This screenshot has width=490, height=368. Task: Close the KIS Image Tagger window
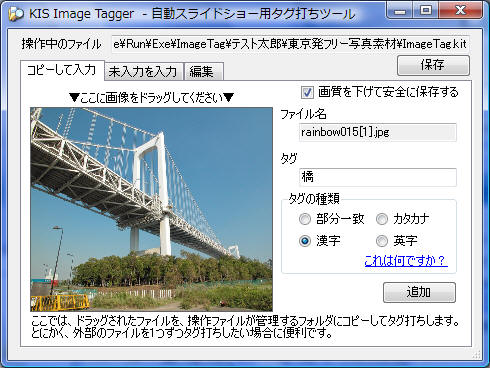[x=460, y=11]
